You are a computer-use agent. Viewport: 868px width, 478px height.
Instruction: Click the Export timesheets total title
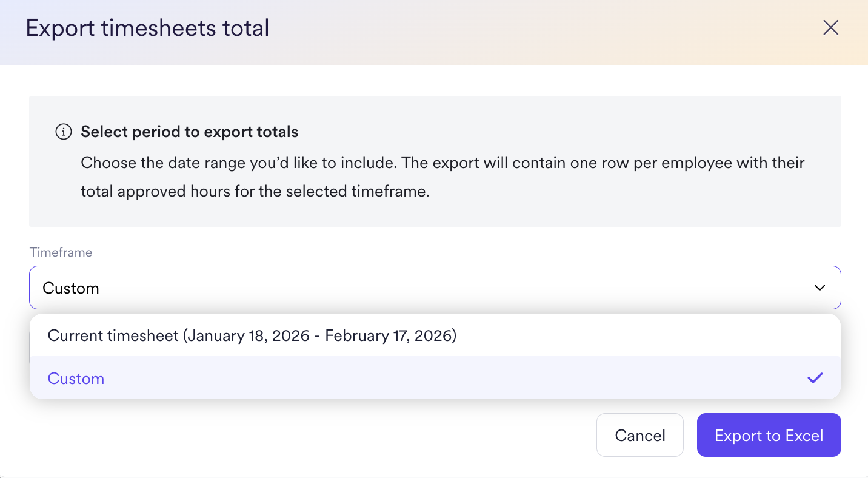(147, 29)
